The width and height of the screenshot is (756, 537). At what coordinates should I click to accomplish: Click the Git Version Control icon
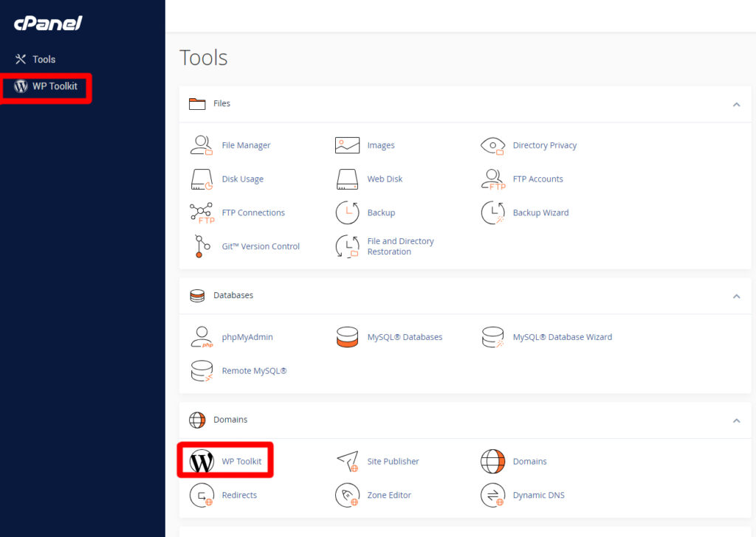[x=201, y=246]
